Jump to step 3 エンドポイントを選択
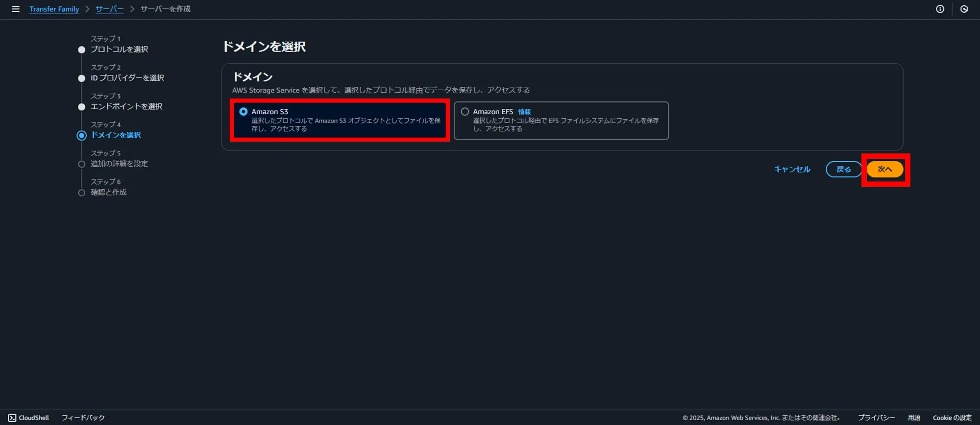 (126, 106)
